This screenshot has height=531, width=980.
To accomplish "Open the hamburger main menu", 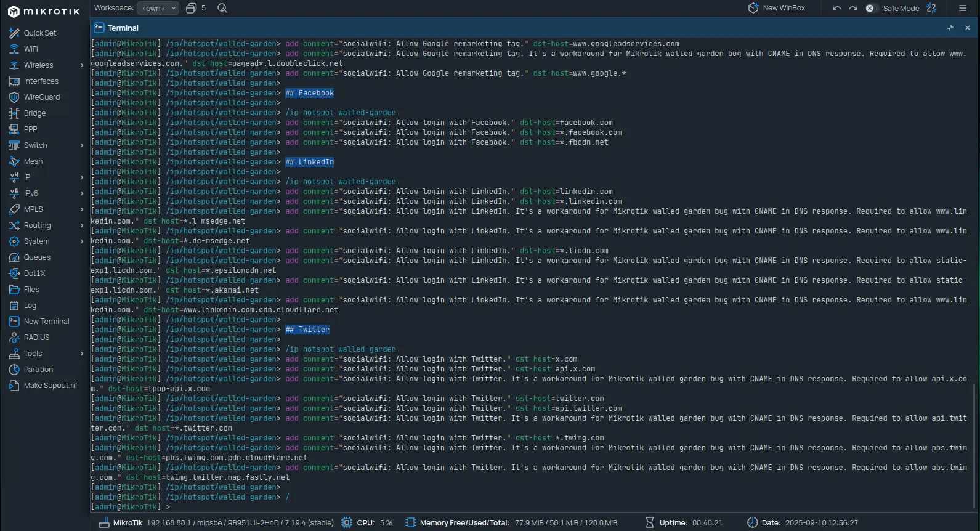I will [x=963, y=8].
